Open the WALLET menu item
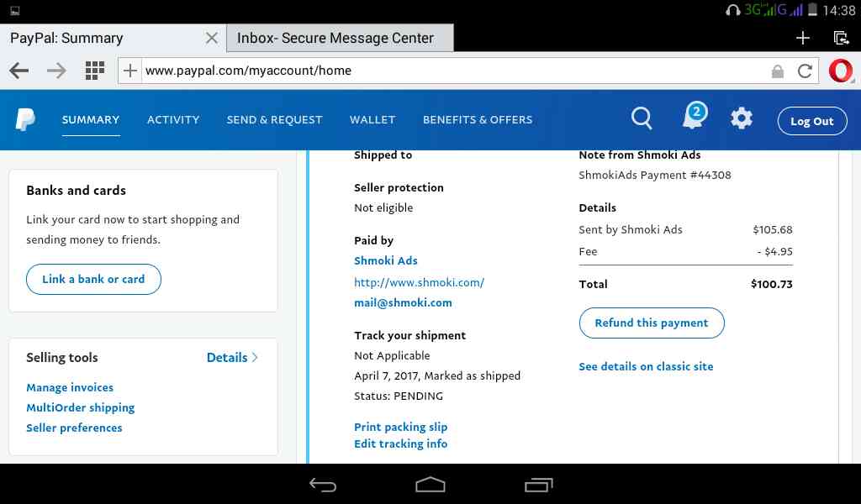This screenshot has height=504, width=861. coord(372,120)
